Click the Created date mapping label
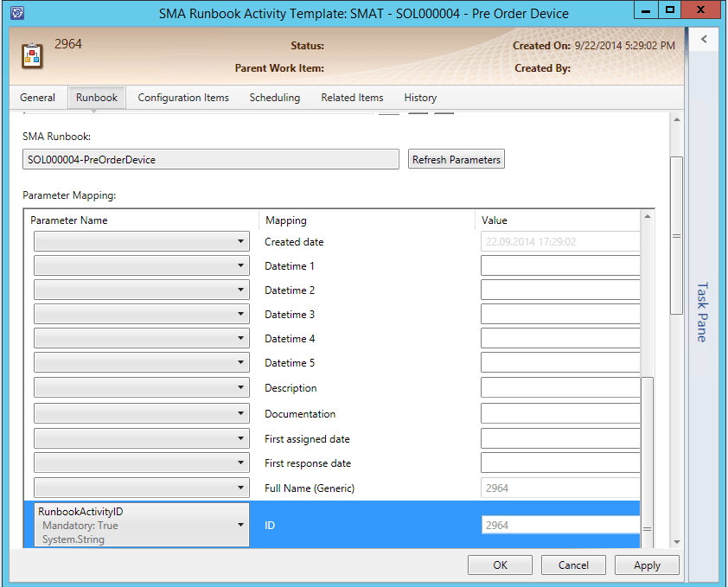Image resolution: width=728 pixels, height=587 pixels. point(294,241)
